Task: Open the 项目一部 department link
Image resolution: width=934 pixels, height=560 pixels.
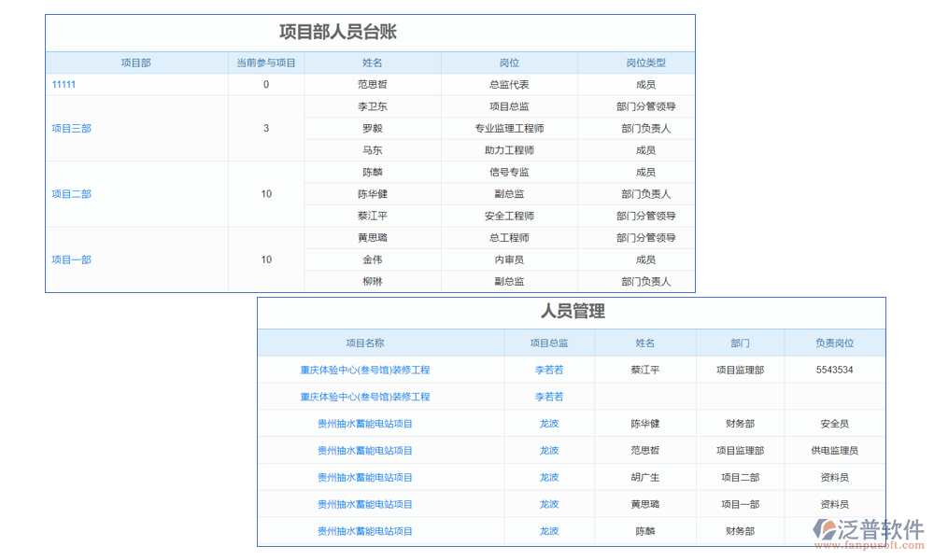Action: (70, 259)
